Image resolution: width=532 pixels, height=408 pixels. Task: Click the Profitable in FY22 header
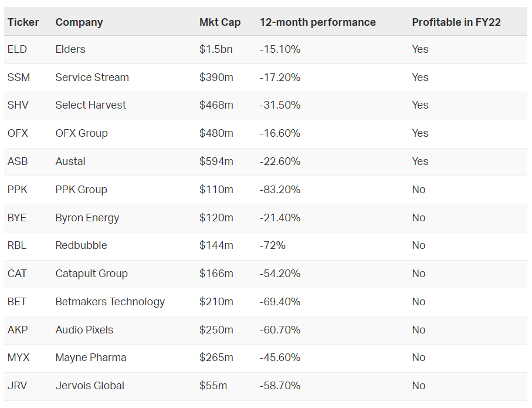coord(456,22)
